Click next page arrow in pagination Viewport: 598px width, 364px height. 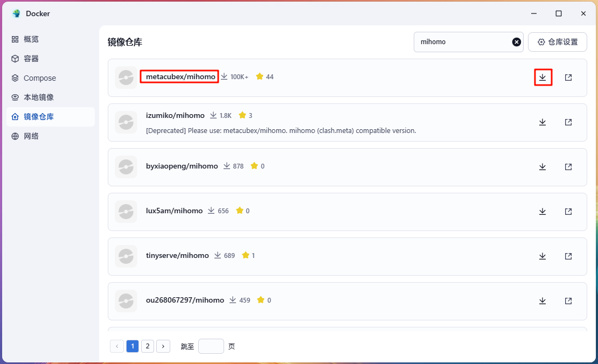(x=163, y=346)
